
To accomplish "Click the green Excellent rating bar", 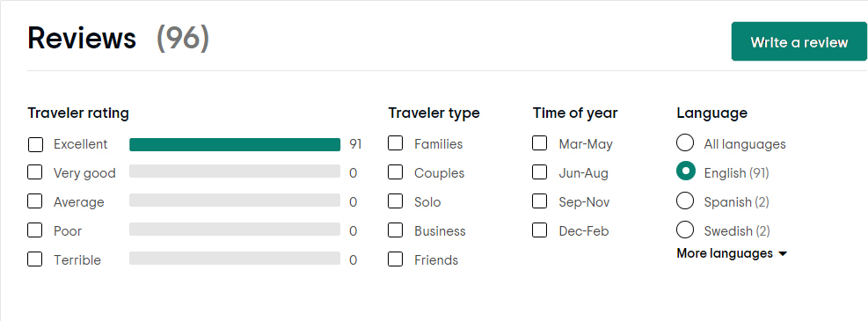I will (235, 144).
